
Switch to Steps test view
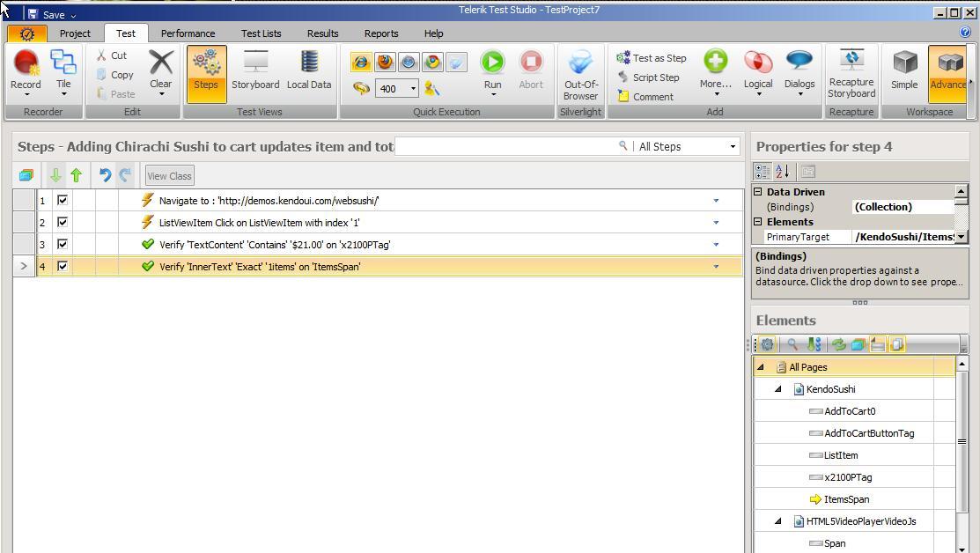coord(206,72)
